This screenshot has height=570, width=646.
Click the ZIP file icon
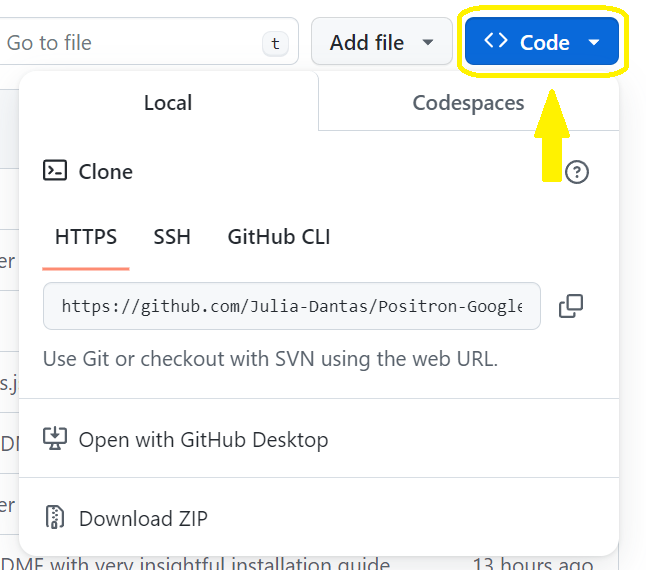55,517
